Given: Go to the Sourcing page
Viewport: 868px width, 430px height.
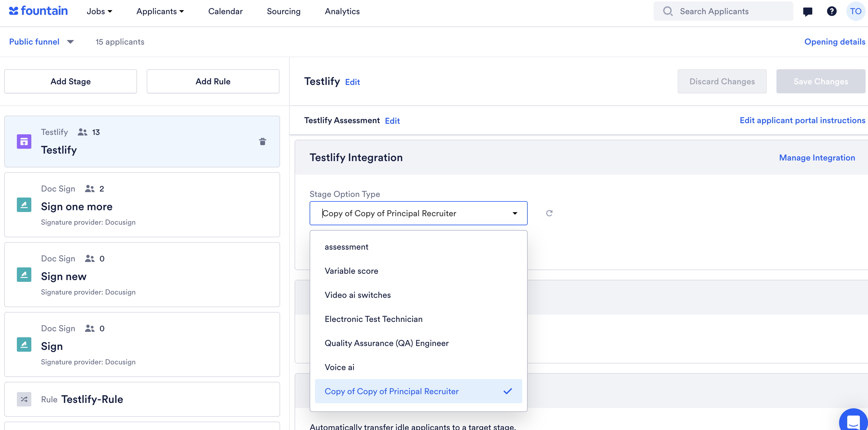Looking at the screenshot, I should [283, 11].
